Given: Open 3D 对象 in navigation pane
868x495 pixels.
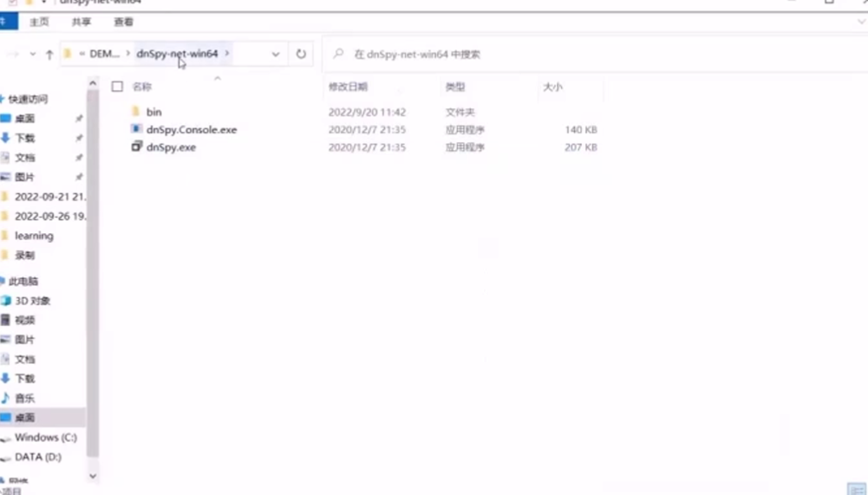Looking at the screenshot, I should click(32, 301).
